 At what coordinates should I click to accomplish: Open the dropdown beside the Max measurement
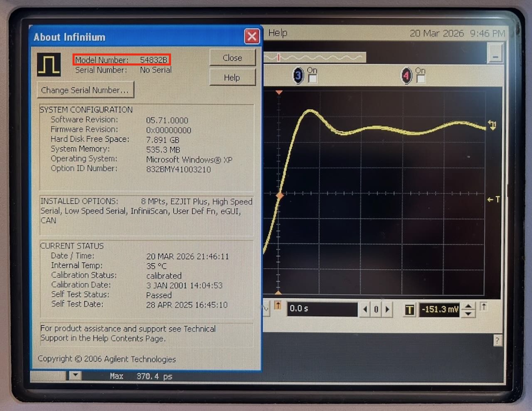coord(74,376)
